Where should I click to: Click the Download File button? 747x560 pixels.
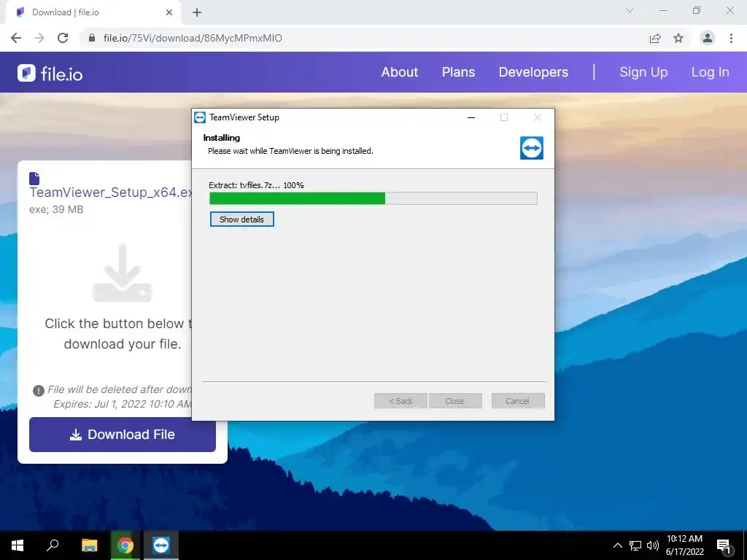click(123, 435)
